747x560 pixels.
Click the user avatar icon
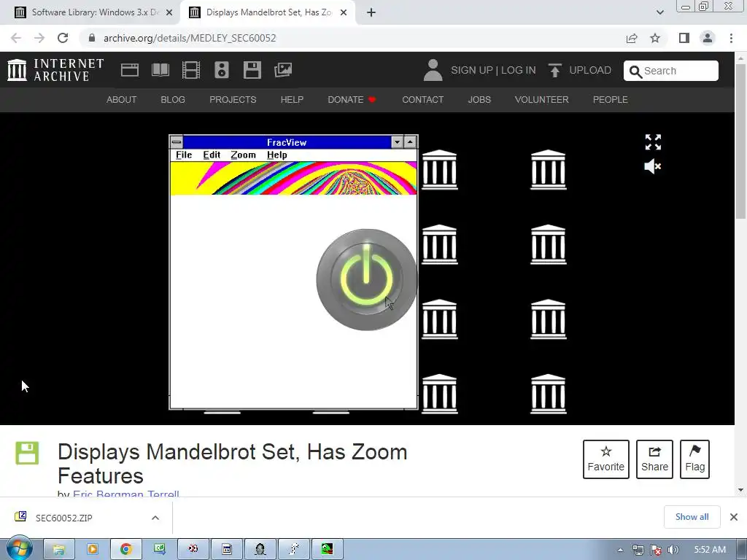pos(433,70)
